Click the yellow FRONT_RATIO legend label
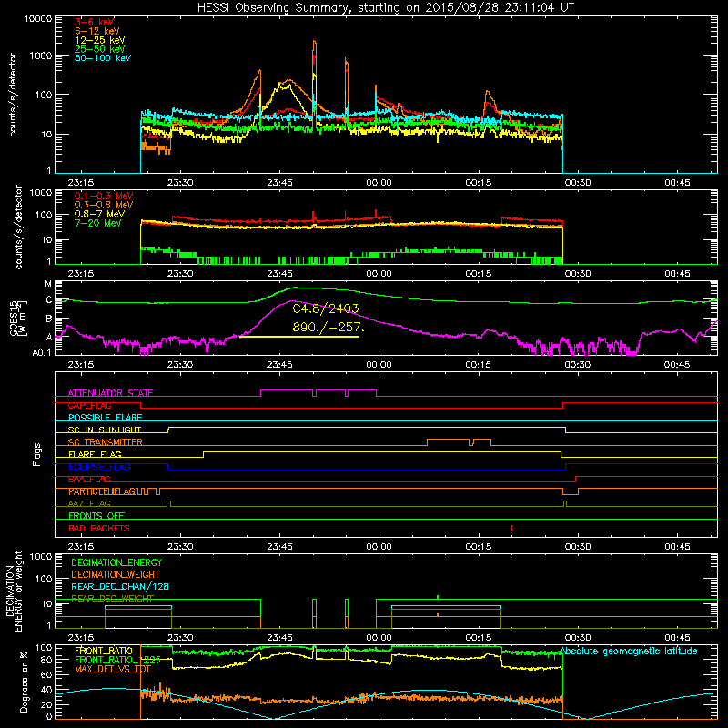728x728 pixels. pyautogui.click(x=104, y=651)
